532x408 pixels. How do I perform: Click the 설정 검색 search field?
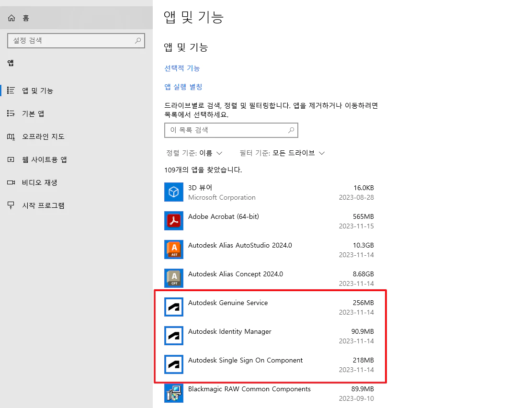pos(76,41)
